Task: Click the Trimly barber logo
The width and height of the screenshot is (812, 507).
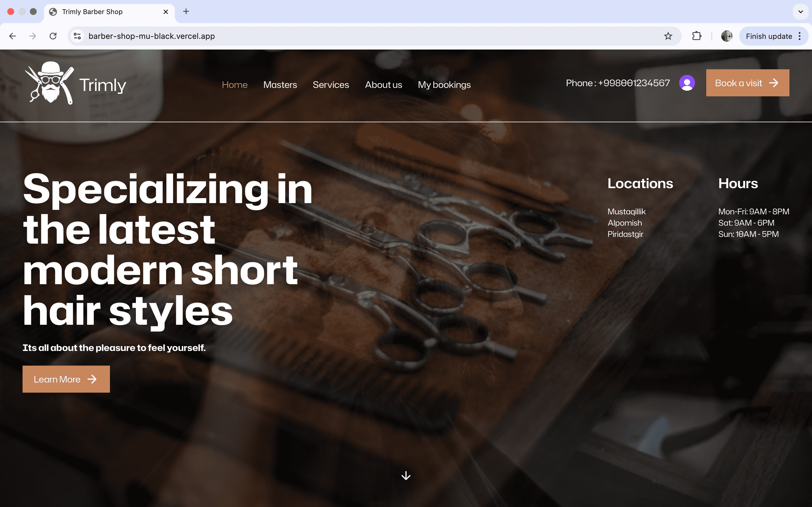Action: pos(75,83)
